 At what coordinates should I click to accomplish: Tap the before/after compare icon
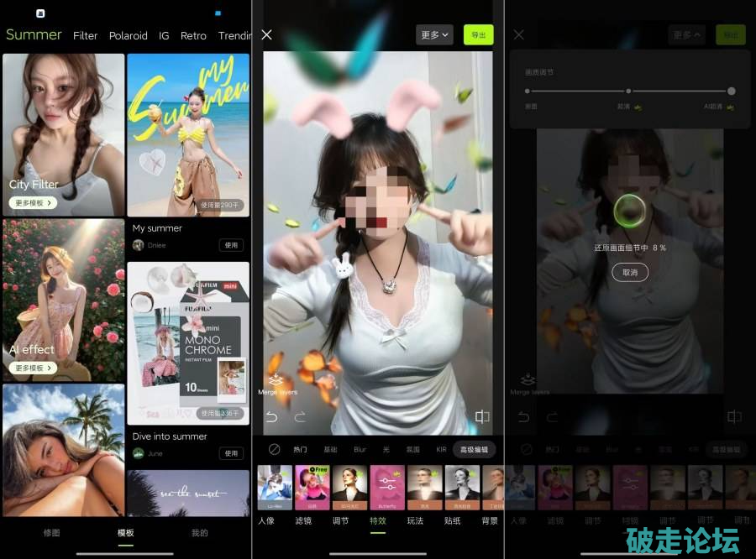click(x=482, y=417)
